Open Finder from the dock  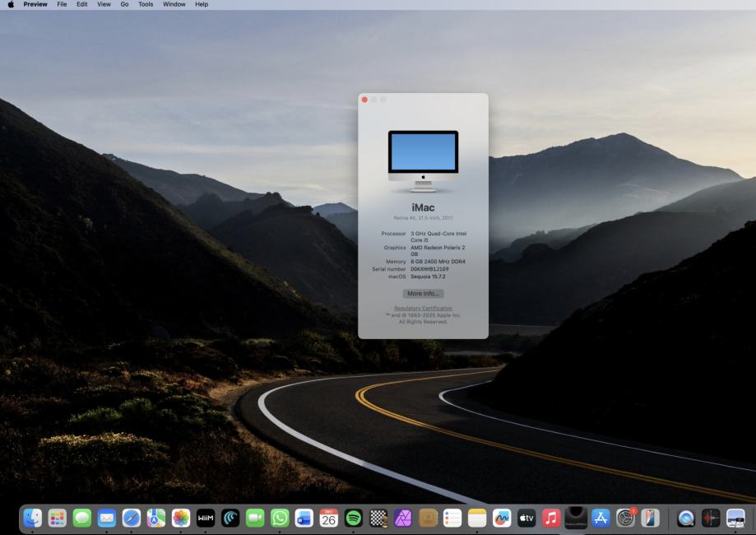pos(33,518)
